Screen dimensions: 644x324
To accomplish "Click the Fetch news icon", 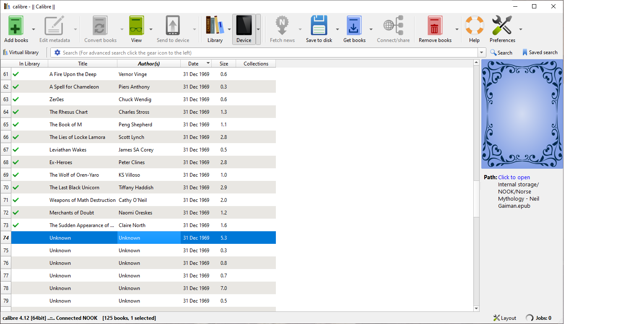I will (282, 26).
